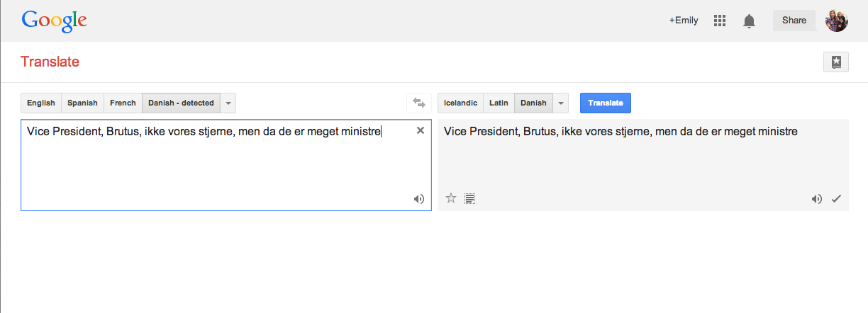Open Google notifications bell
The width and height of the screenshot is (868, 313).
coord(749,21)
